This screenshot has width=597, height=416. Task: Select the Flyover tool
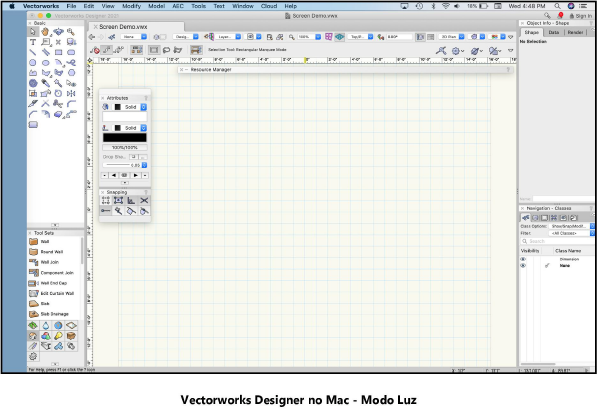click(58, 32)
